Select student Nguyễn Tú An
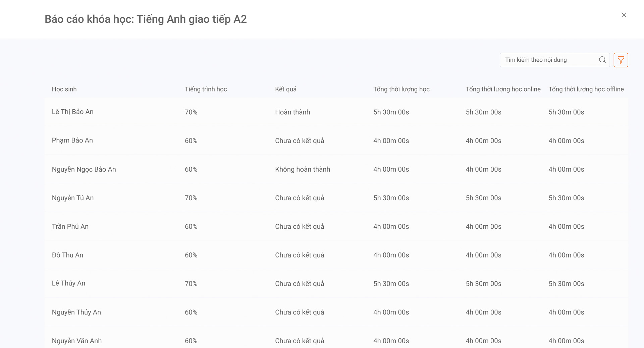 tap(72, 198)
